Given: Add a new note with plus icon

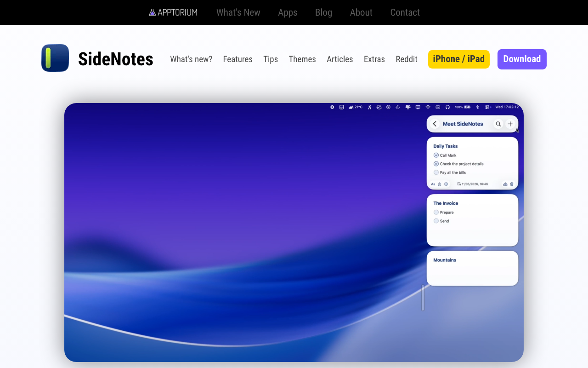Looking at the screenshot, I should pos(510,124).
